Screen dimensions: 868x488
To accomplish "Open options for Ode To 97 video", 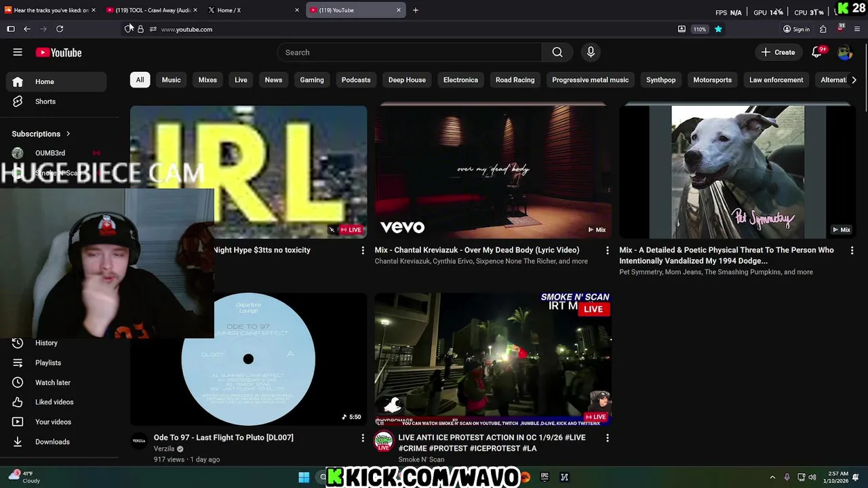I will point(362,439).
